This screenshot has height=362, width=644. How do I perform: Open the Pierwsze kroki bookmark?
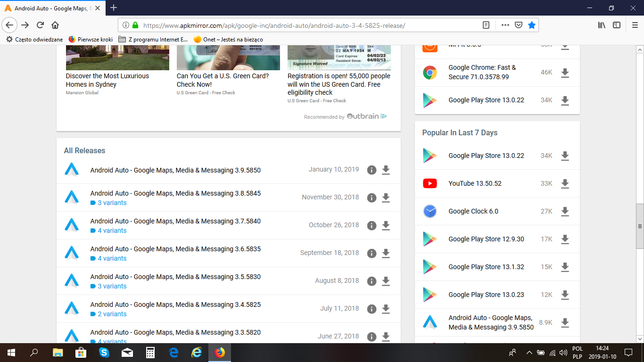[91, 40]
